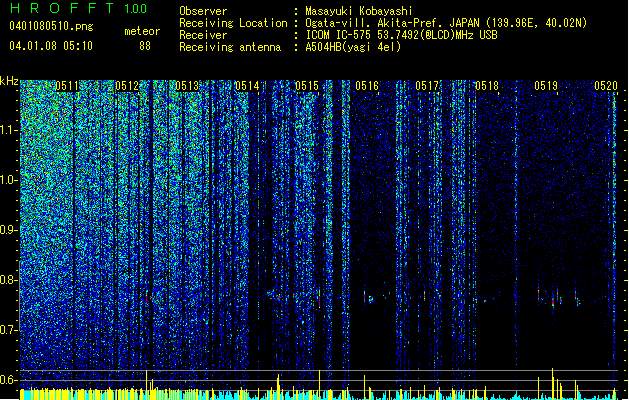Click the 0513 time marker
Viewport: 629px width, 400px height.
click(x=187, y=86)
